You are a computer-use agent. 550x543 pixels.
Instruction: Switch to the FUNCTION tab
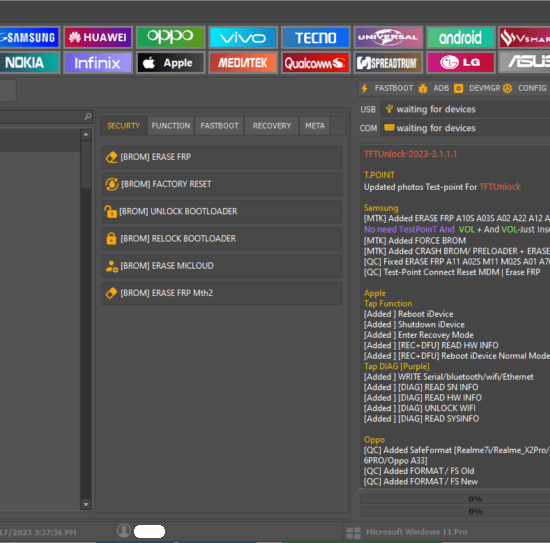171,126
